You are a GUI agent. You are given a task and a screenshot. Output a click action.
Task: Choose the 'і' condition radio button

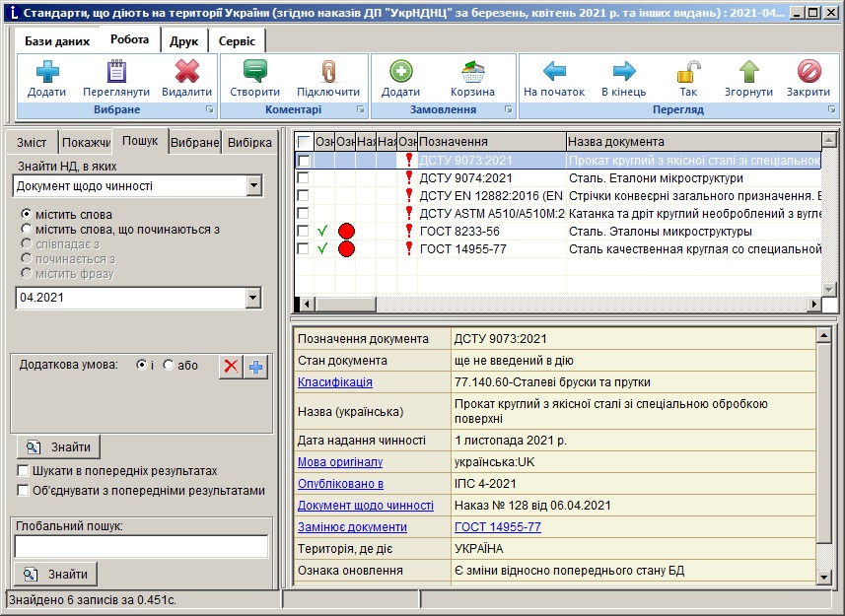[x=141, y=365]
